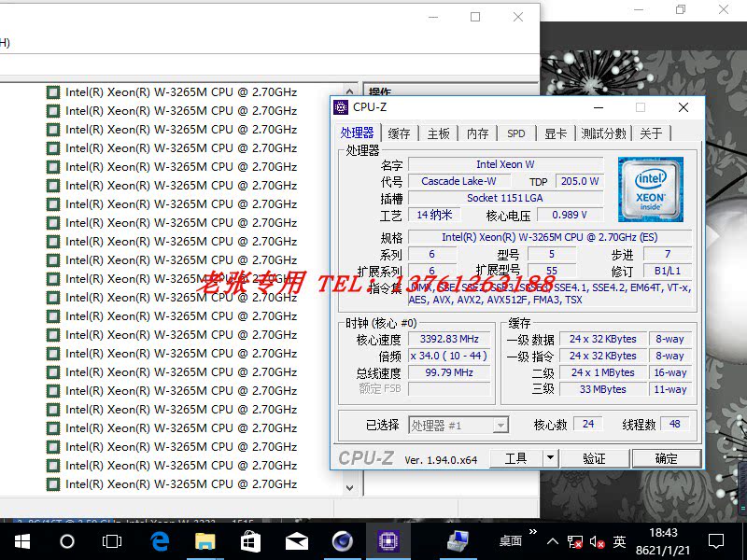Image resolution: width=747 pixels, height=560 pixels.
Task: Click the Intel Xeon inside logo
Action: point(650,189)
